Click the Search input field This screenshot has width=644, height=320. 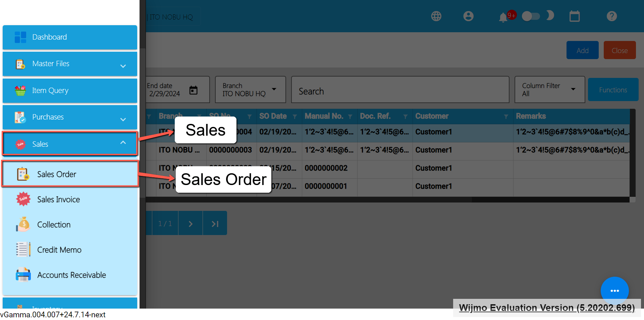click(x=400, y=91)
